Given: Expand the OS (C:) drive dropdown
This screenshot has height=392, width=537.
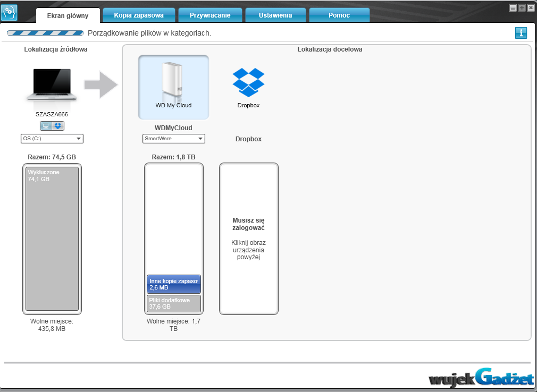Looking at the screenshot, I should [x=52, y=139].
